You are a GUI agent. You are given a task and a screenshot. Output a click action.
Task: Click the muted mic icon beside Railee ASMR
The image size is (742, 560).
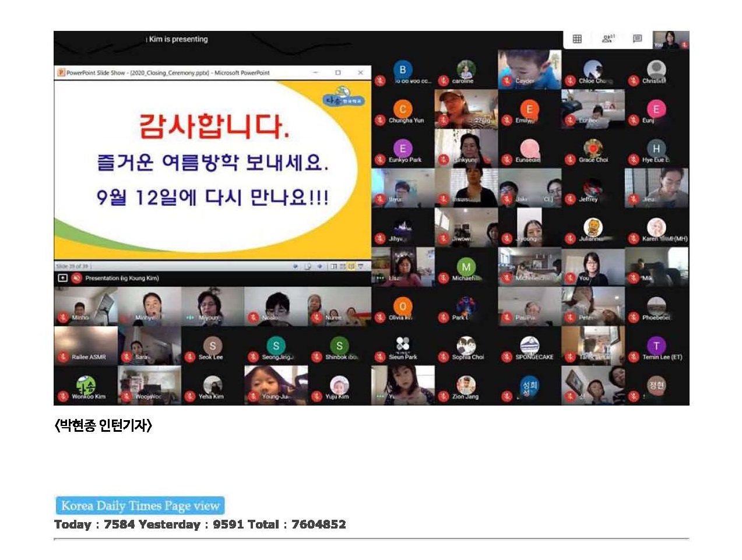pyautogui.click(x=63, y=357)
